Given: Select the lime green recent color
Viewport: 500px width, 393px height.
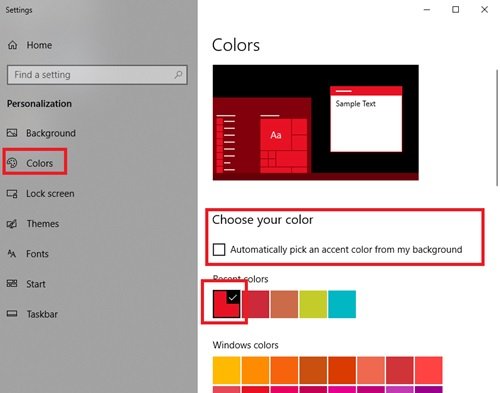Looking at the screenshot, I should (313, 304).
